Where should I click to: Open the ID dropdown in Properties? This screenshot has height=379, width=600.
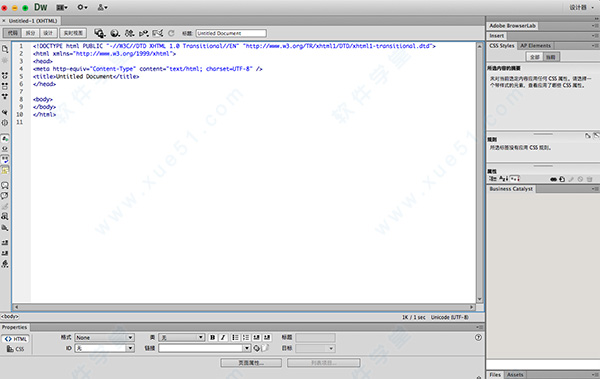point(104,348)
